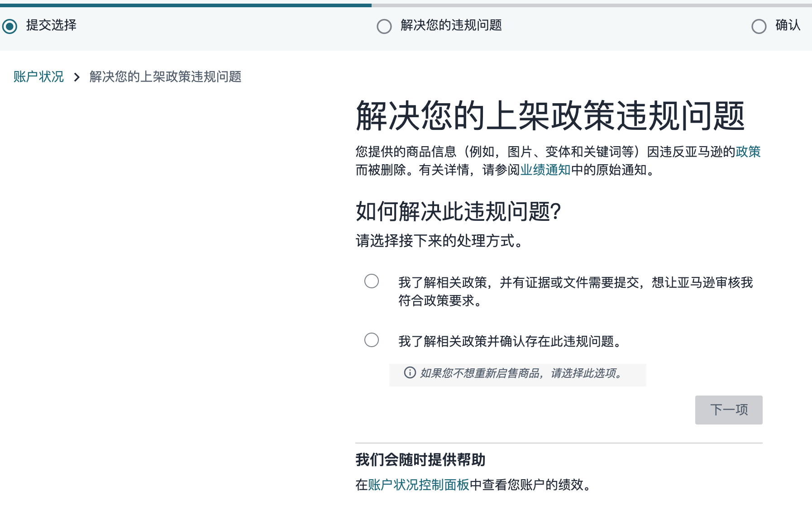812x515 pixels.
Task: Open the 业绩通知 link
Action: click(x=545, y=170)
